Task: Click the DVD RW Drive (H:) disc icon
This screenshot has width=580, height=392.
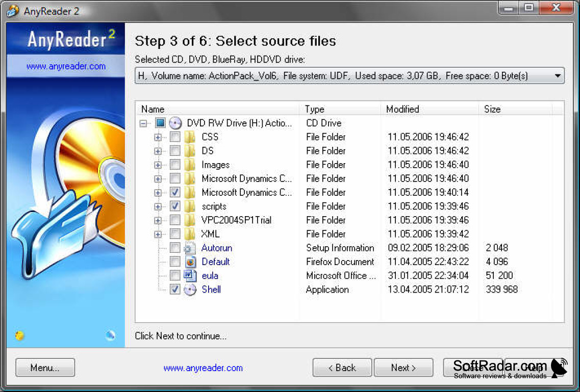Action: 175,123
